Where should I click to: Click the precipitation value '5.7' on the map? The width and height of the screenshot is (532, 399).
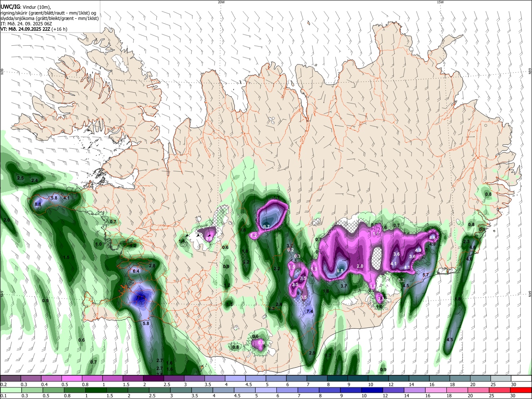pos(426,275)
